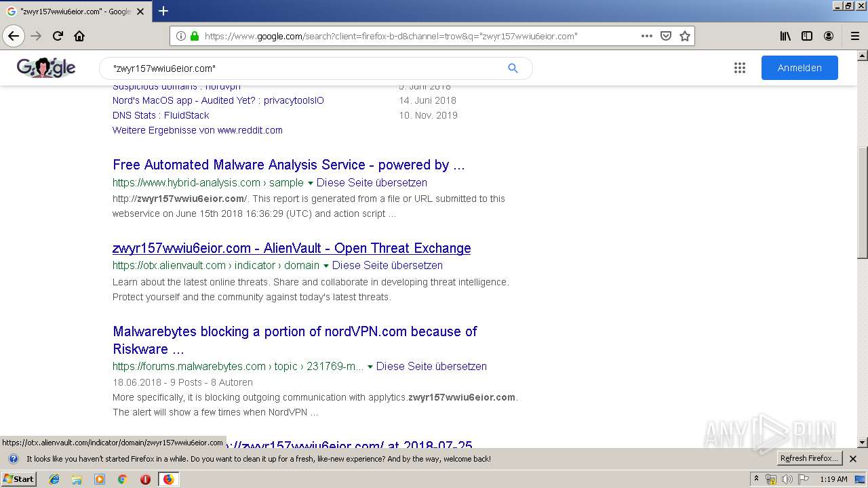
Task: Submit search with magnifier icon
Action: click(513, 68)
